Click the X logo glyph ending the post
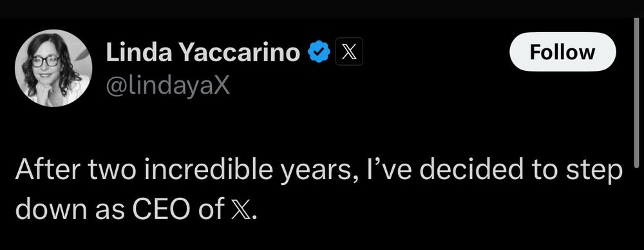 236,209
